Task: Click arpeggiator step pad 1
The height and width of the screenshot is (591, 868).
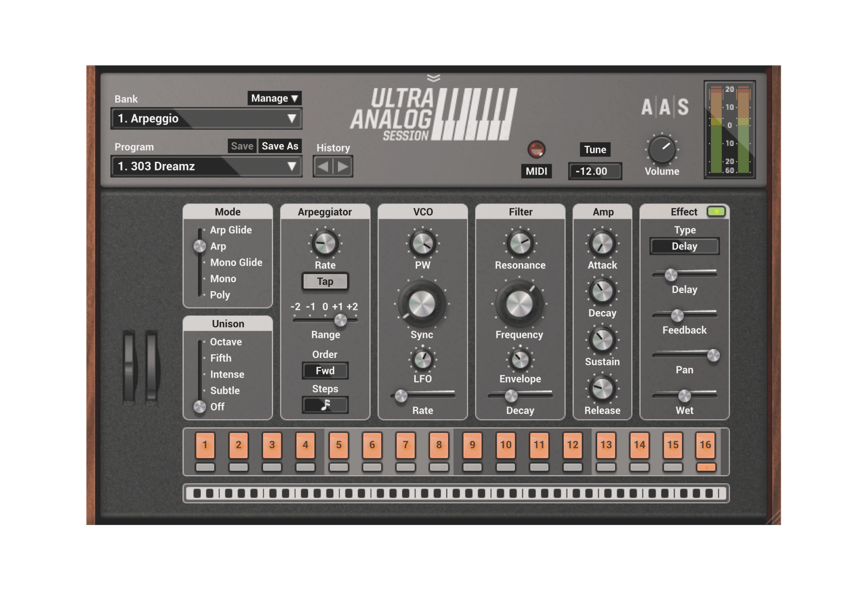Action: click(x=205, y=445)
